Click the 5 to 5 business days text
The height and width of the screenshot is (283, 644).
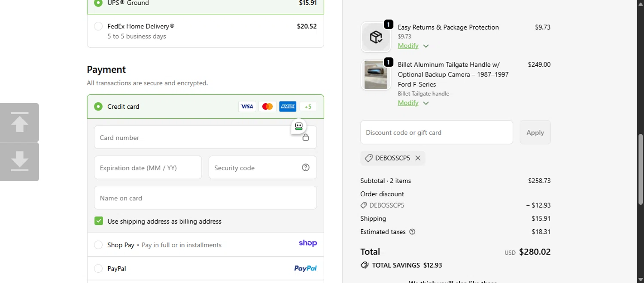pos(137,37)
